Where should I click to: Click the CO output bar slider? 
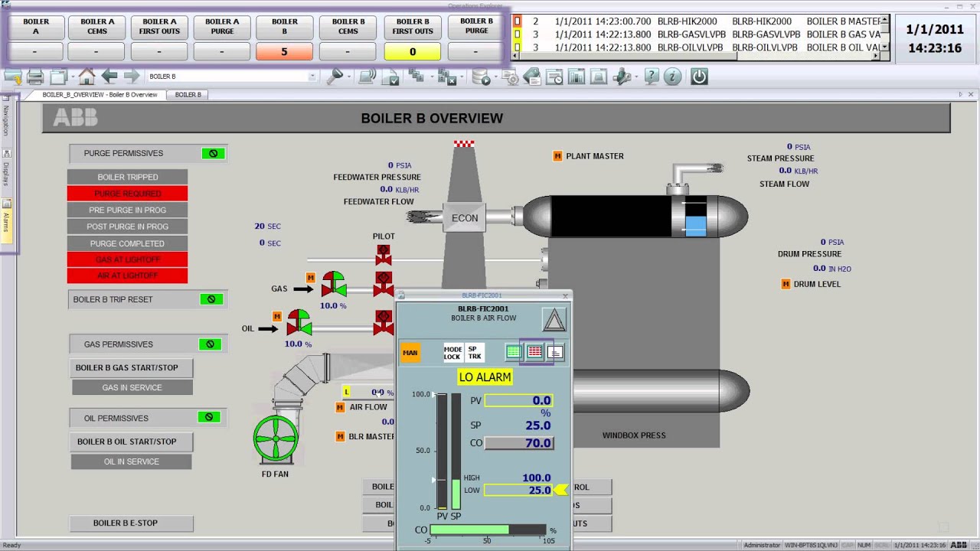488,530
